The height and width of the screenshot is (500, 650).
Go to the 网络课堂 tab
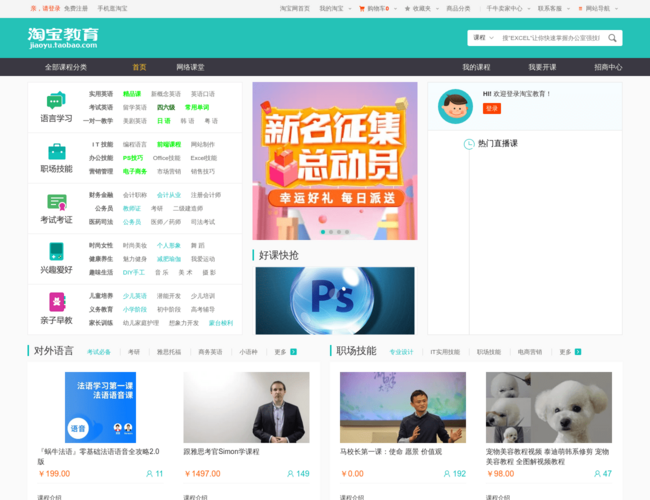[x=190, y=67]
